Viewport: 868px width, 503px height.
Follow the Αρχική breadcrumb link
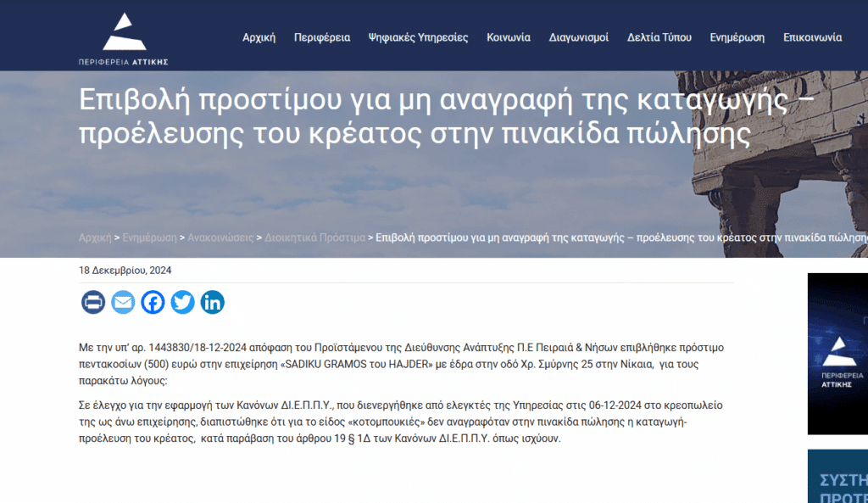coord(95,238)
